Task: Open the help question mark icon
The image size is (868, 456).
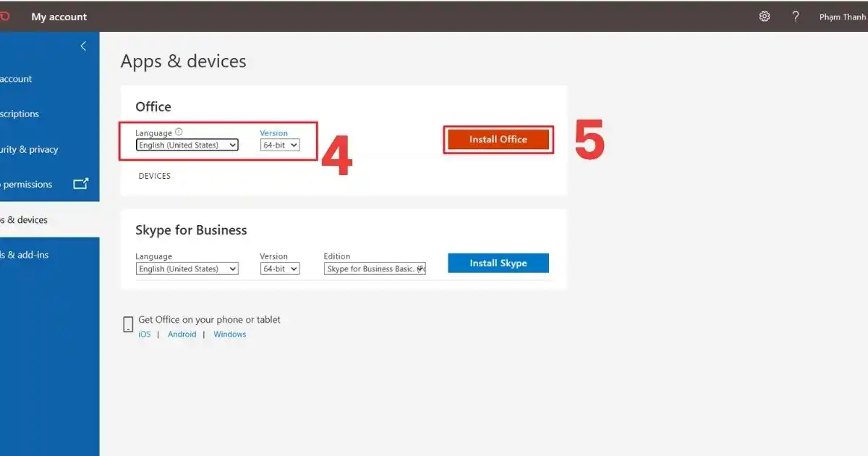Action: coord(796,16)
